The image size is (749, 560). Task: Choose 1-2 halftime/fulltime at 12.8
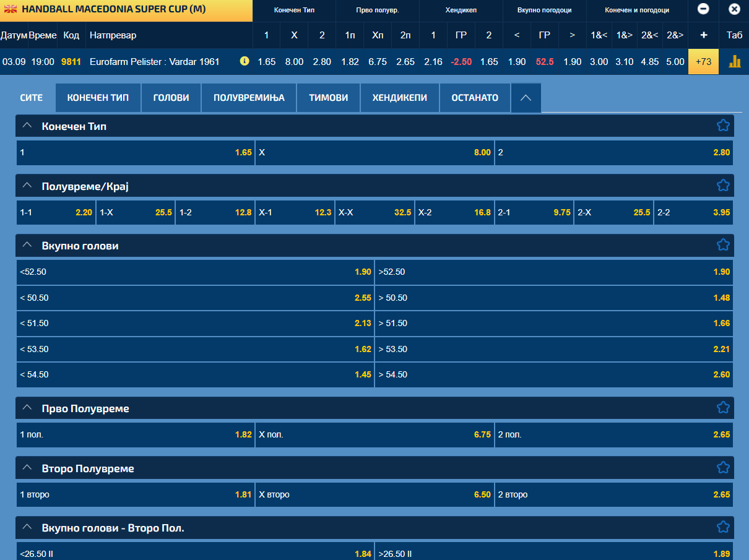coord(215,212)
